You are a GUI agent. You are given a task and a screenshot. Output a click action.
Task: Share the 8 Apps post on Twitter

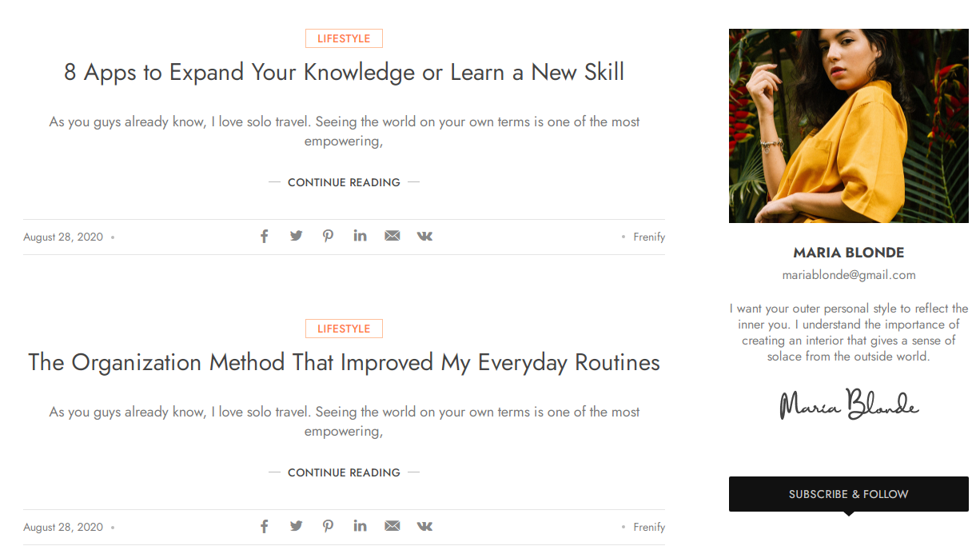297,236
